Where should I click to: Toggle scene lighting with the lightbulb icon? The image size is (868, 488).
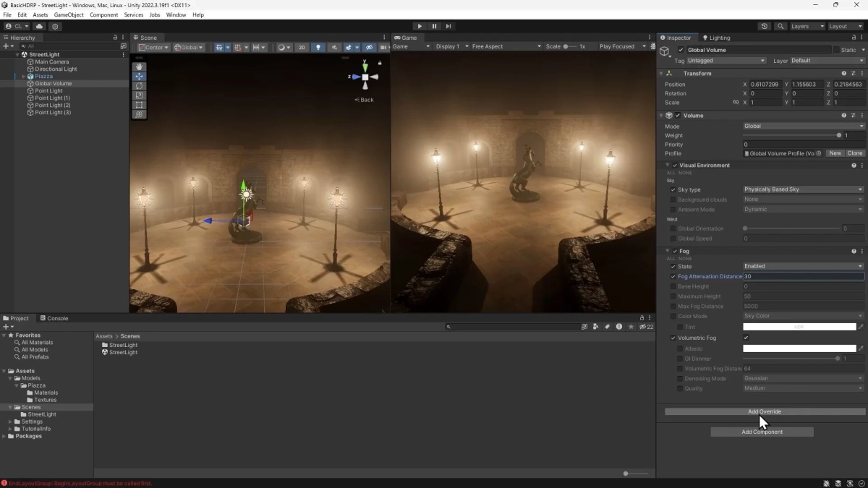pos(318,47)
